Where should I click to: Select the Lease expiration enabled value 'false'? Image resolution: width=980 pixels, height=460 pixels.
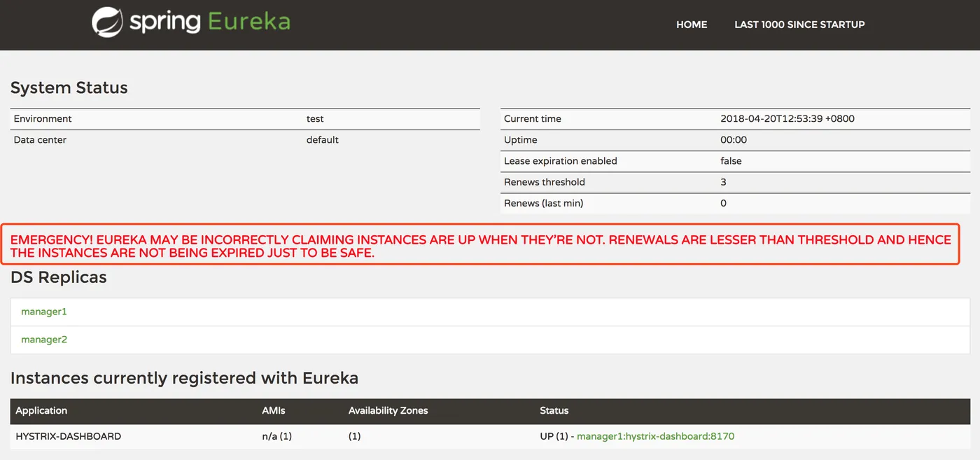point(731,161)
